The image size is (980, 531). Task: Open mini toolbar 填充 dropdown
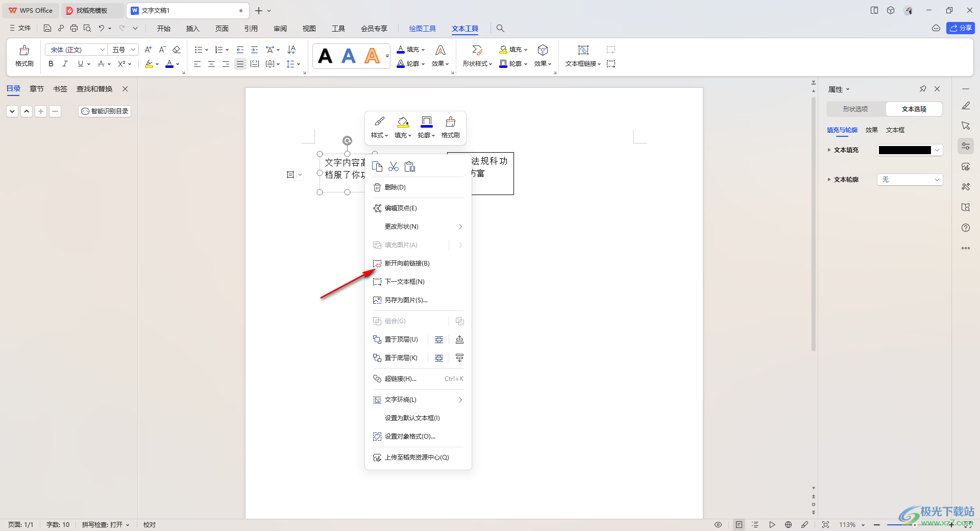[x=403, y=128]
